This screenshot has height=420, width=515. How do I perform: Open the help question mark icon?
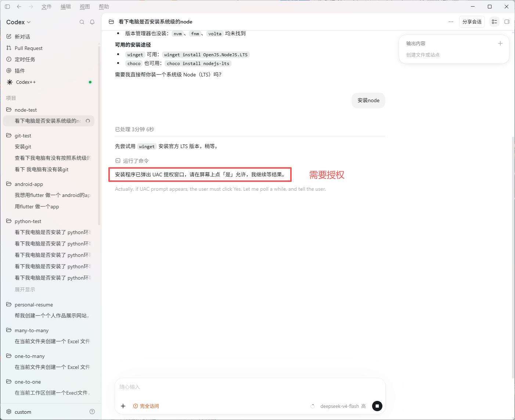click(x=92, y=412)
